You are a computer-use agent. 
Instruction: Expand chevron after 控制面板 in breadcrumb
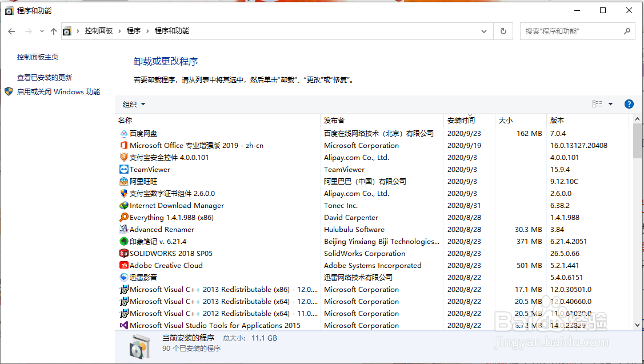119,31
